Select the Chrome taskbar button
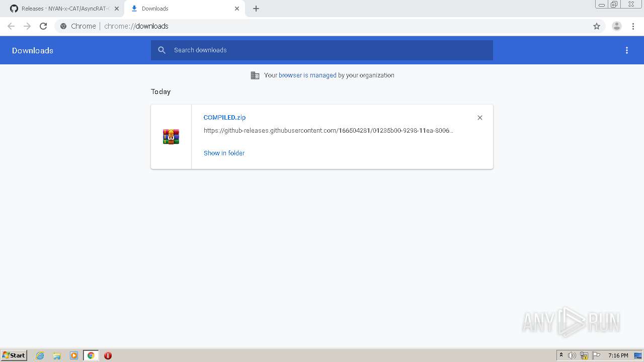Viewport: 644px width, 362px height. 91,355
